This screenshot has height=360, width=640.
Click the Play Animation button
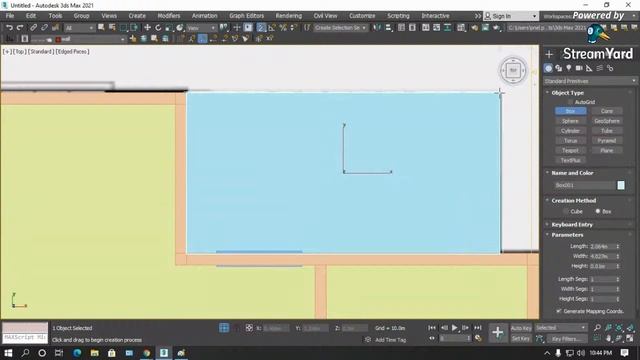pyautogui.click(x=454, y=328)
